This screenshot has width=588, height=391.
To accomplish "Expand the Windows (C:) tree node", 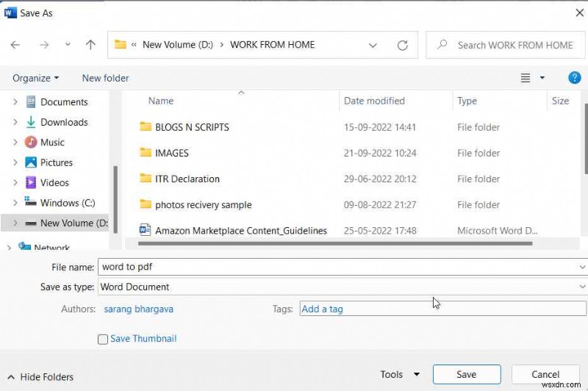I will (x=15, y=203).
